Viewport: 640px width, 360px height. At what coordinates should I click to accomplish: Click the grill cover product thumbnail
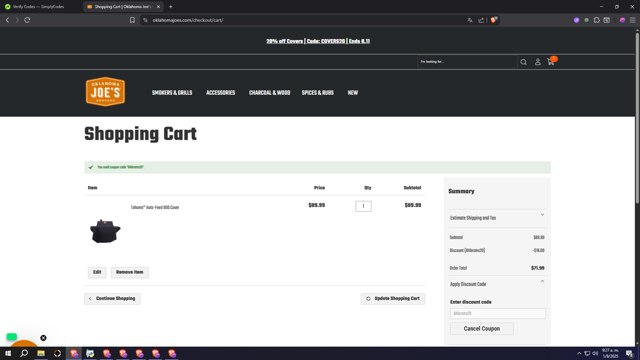[105, 231]
